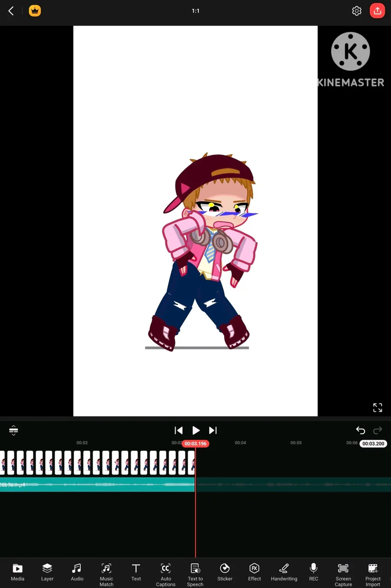Tap the character in the preview canvas
This screenshot has width=391, height=588.
(202, 252)
